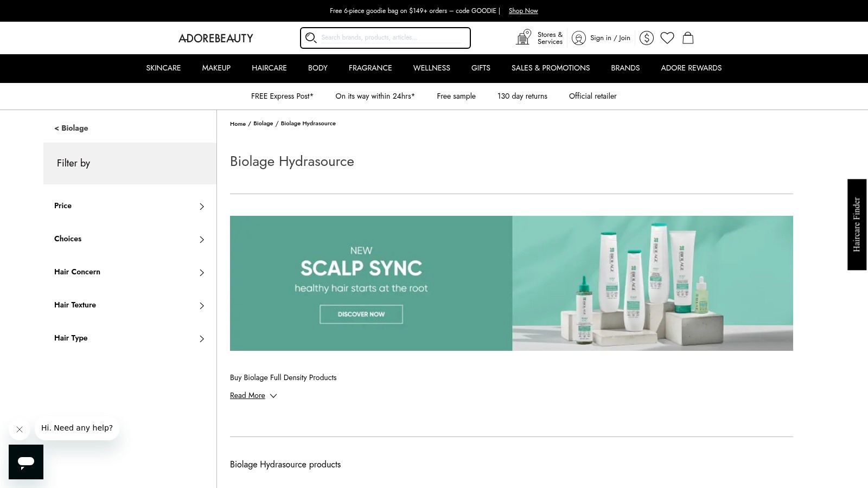
Task: Click On its way within 24hrs link
Action: [x=375, y=96]
